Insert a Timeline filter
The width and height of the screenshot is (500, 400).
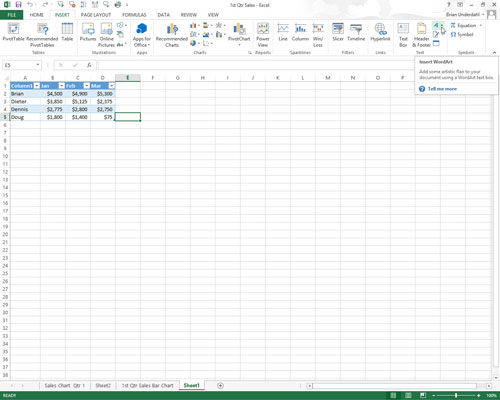[356, 32]
